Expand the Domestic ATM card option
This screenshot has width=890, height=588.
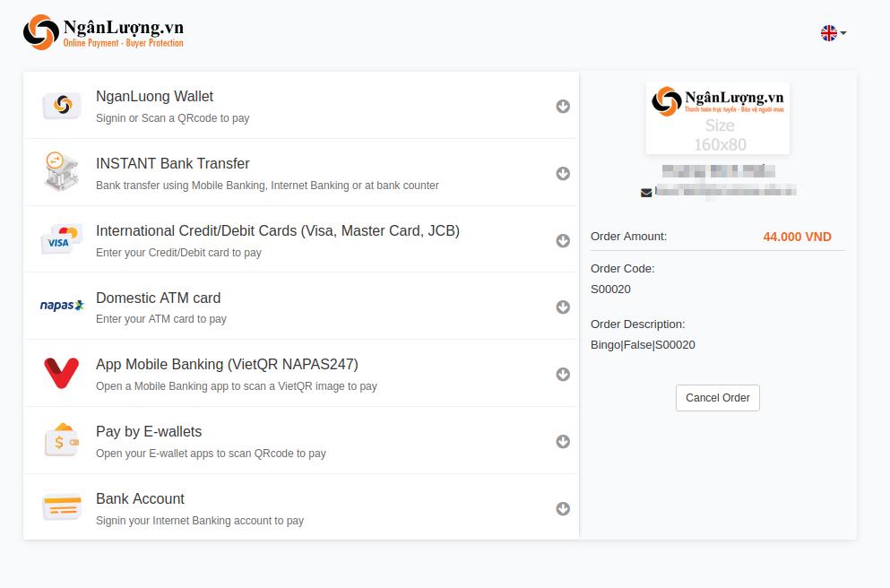click(x=563, y=307)
